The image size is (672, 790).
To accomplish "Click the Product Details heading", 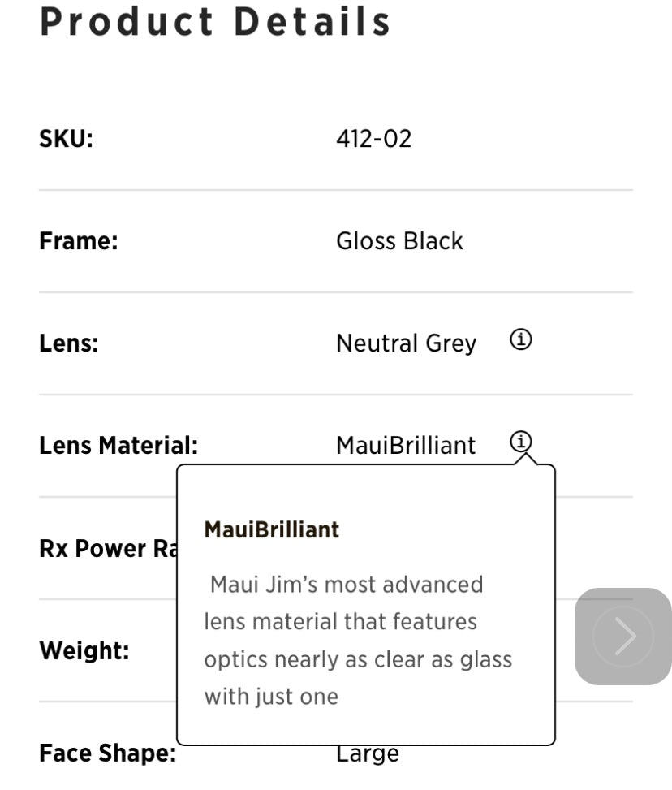I will point(215,23).
